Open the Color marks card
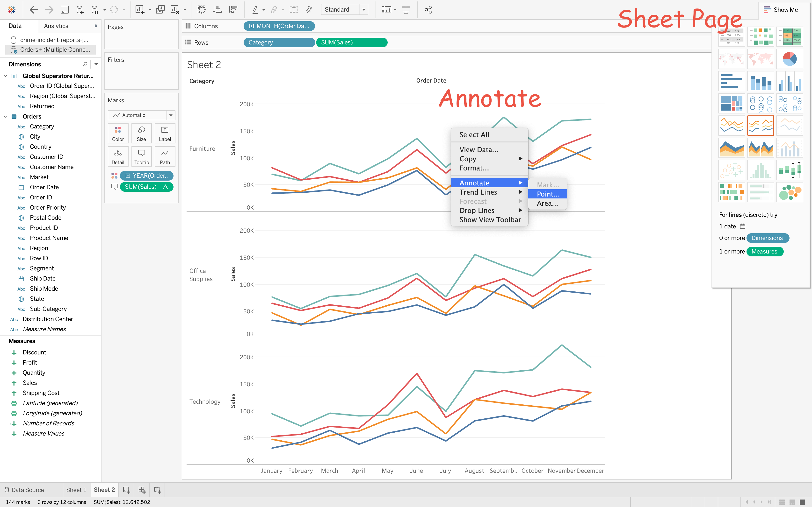Screen dimensions: 812x507 point(118,134)
